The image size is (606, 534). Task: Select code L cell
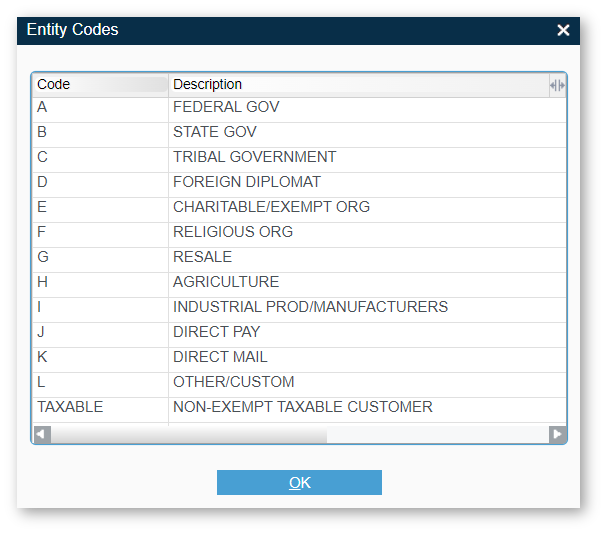(100, 385)
